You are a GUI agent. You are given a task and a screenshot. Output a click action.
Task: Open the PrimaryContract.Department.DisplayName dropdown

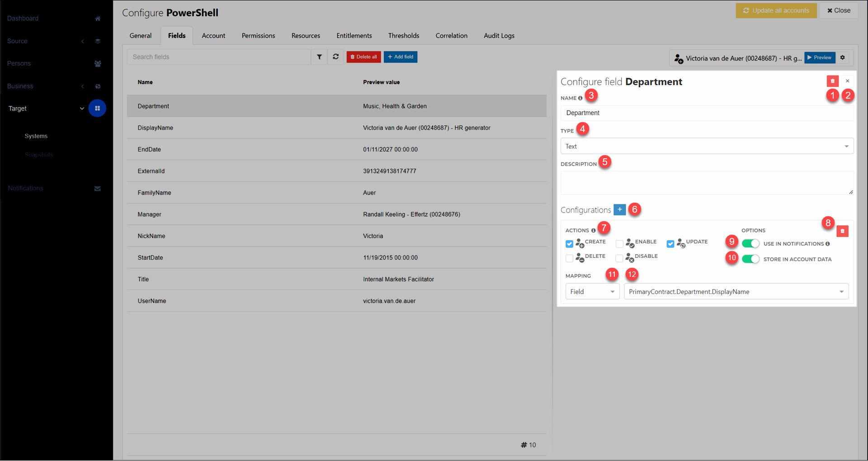(736, 292)
